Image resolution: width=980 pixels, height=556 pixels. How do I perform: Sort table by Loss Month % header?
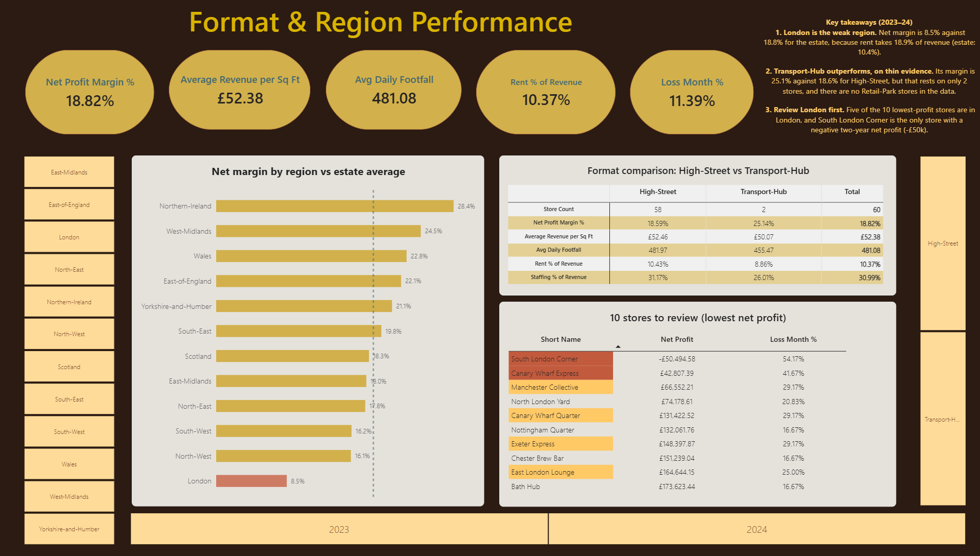coord(793,339)
